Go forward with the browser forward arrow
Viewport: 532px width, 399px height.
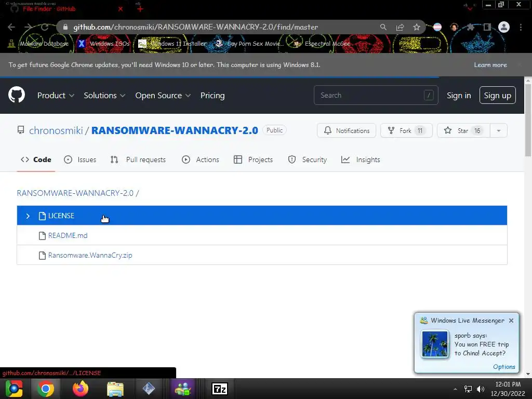pyautogui.click(x=28, y=27)
